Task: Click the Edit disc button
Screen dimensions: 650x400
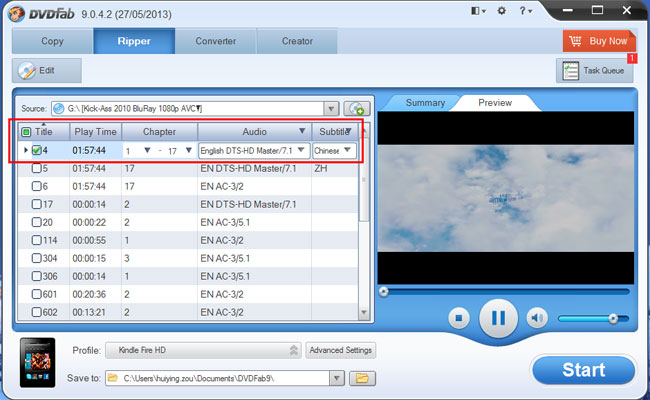Action: (x=46, y=70)
